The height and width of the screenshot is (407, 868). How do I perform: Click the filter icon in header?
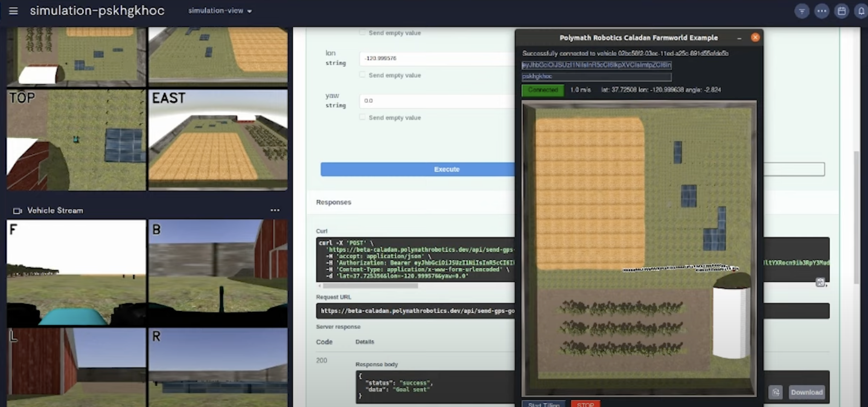pyautogui.click(x=802, y=11)
